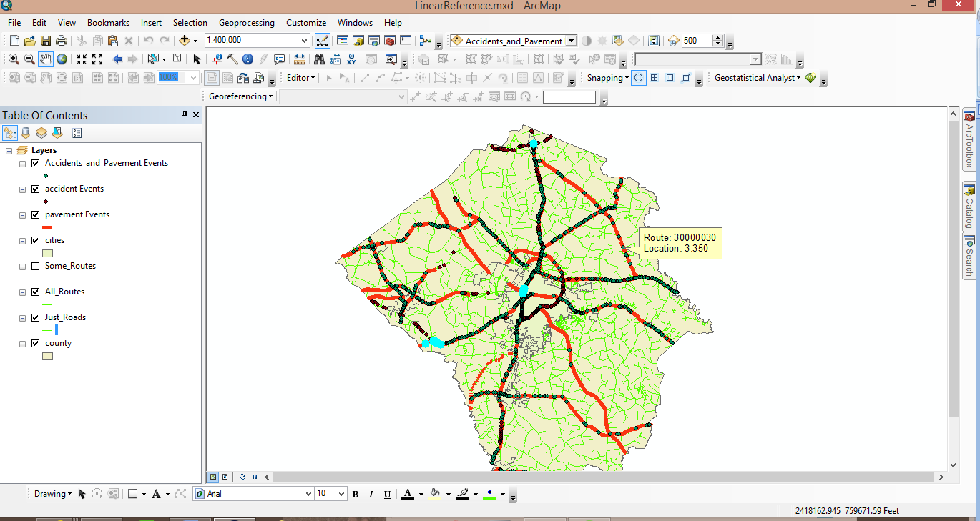
Task: Open a map document with the folder icon
Action: coord(30,41)
